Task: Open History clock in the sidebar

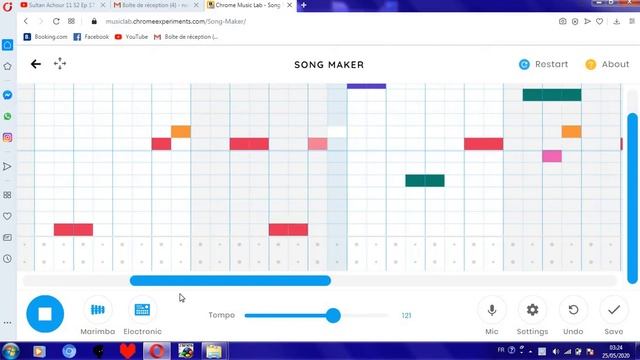Action: pos(7,258)
